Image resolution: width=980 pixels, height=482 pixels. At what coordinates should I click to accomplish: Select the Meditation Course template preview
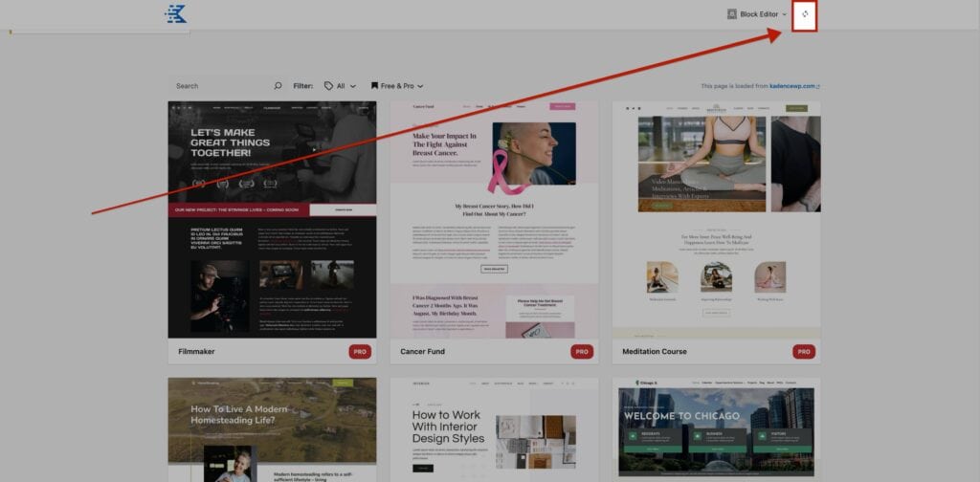(716, 219)
